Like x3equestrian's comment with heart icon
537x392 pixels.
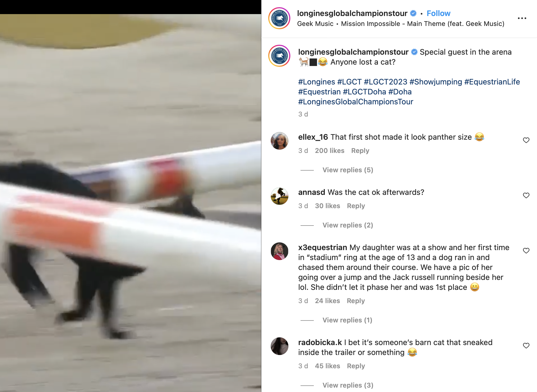click(526, 251)
